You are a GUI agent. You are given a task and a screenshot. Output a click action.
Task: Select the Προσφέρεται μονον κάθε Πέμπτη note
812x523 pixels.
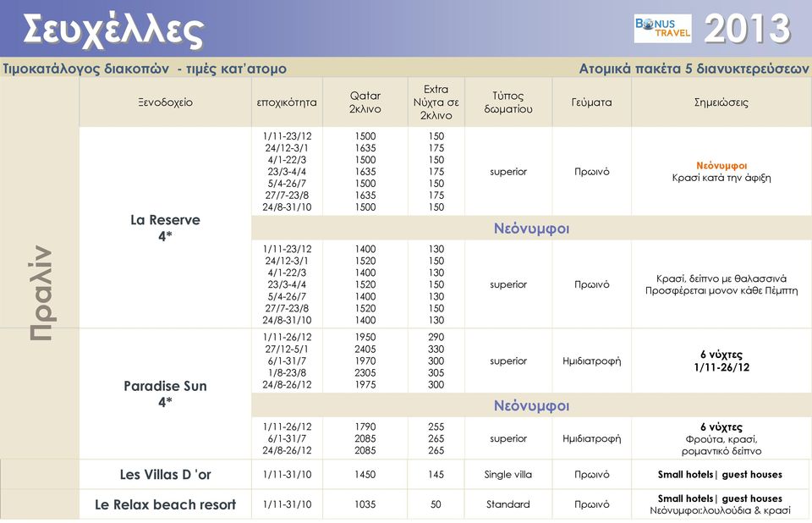[x=721, y=291]
